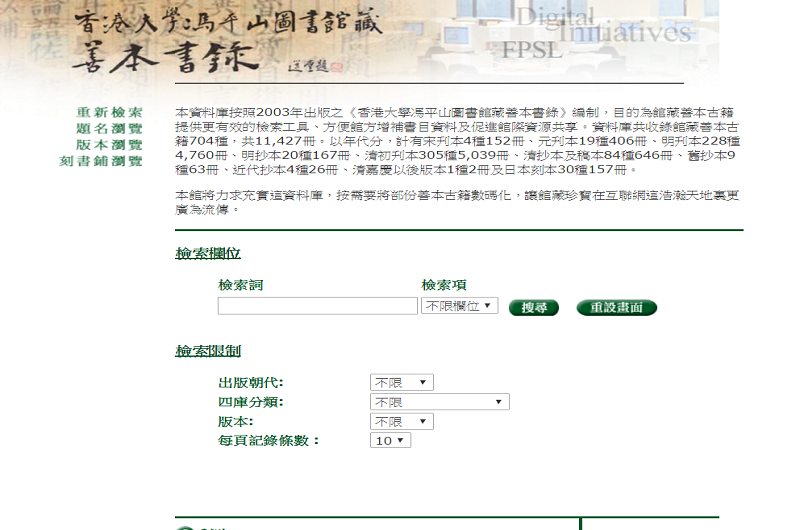Open the 每頁記錄條數 dropdown showing 10
Screen dimensions: 800x530
(390, 440)
